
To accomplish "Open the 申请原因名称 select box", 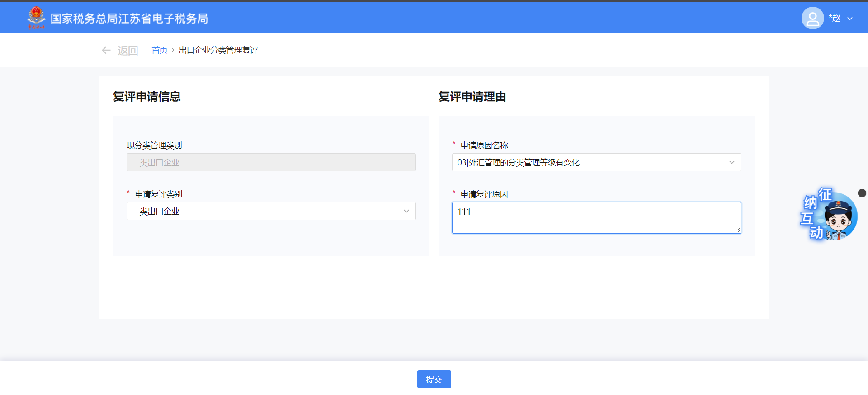I will (x=588, y=162).
